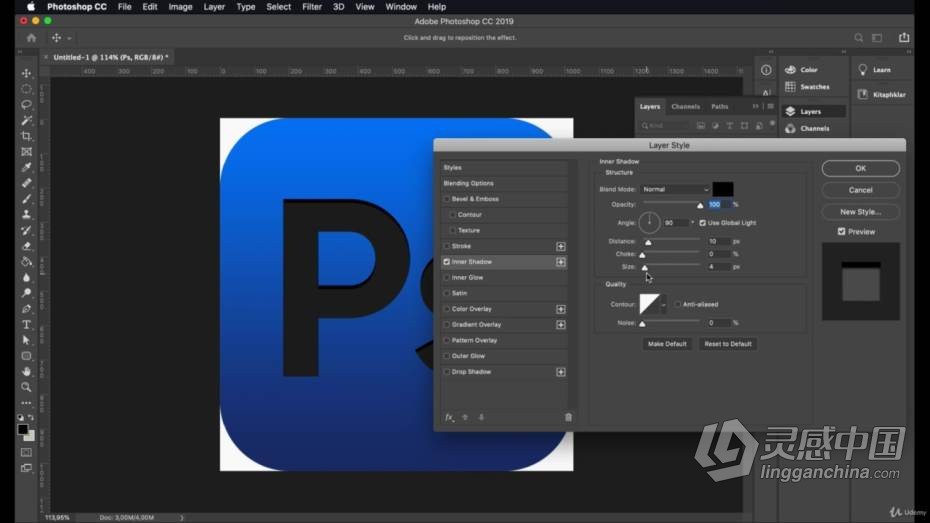Click the black shadow color swatch

(x=722, y=189)
